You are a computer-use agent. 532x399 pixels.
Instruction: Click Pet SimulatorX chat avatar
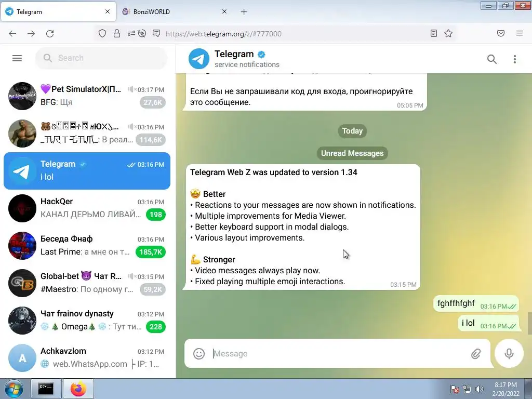(x=22, y=96)
